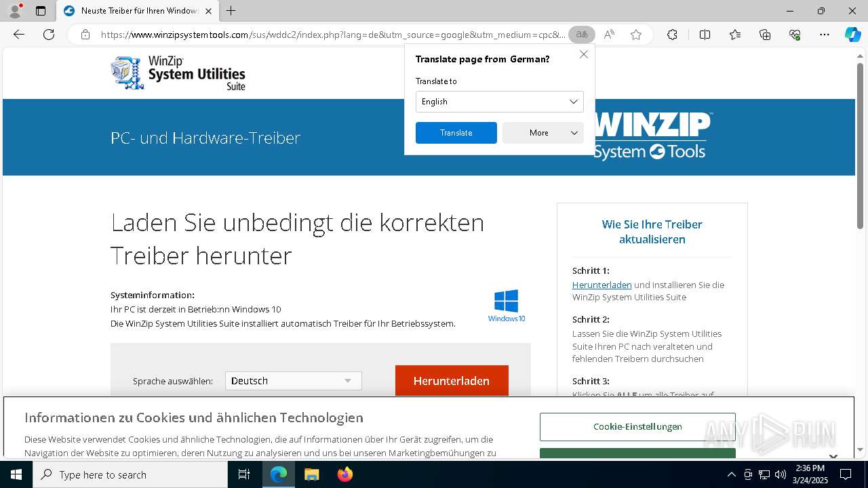Expand the Translate to English dropdown

[500, 102]
